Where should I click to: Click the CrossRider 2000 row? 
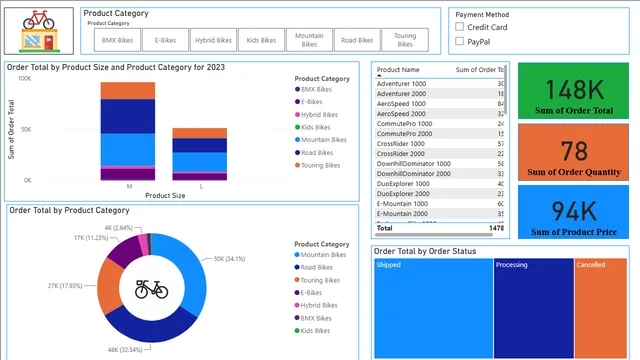pos(440,153)
